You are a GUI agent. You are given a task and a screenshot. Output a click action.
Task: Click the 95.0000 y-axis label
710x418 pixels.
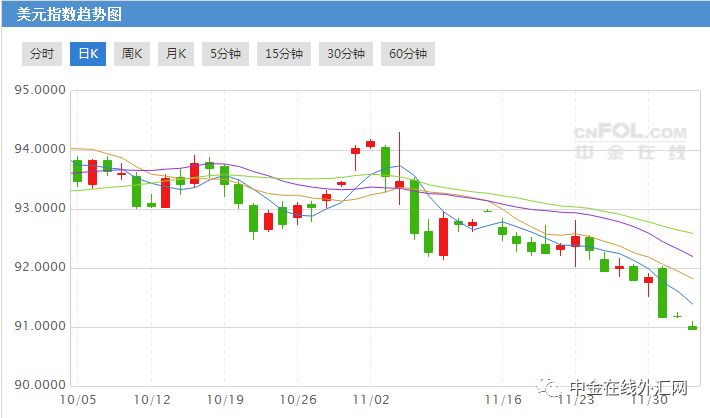[40, 90]
